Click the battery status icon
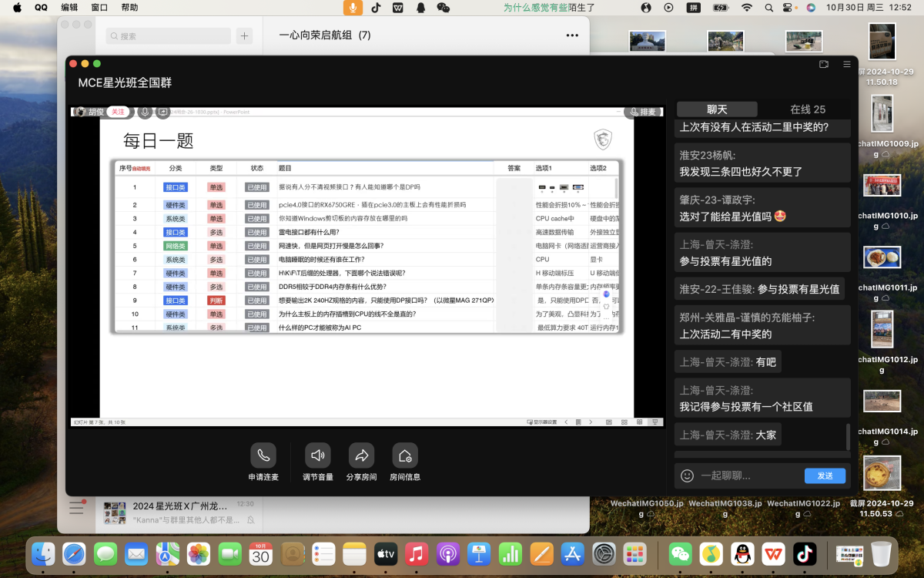 click(720, 7)
